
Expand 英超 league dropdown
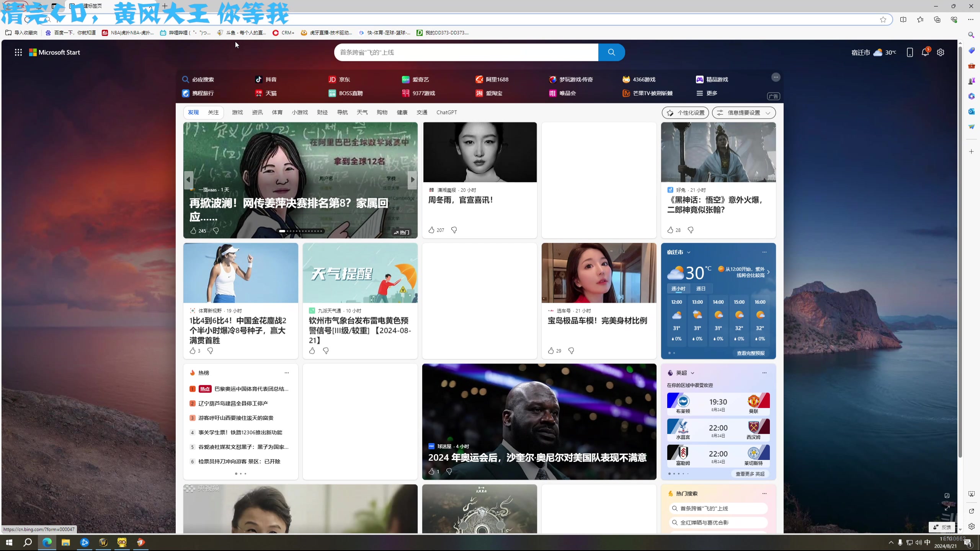[692, 373]
